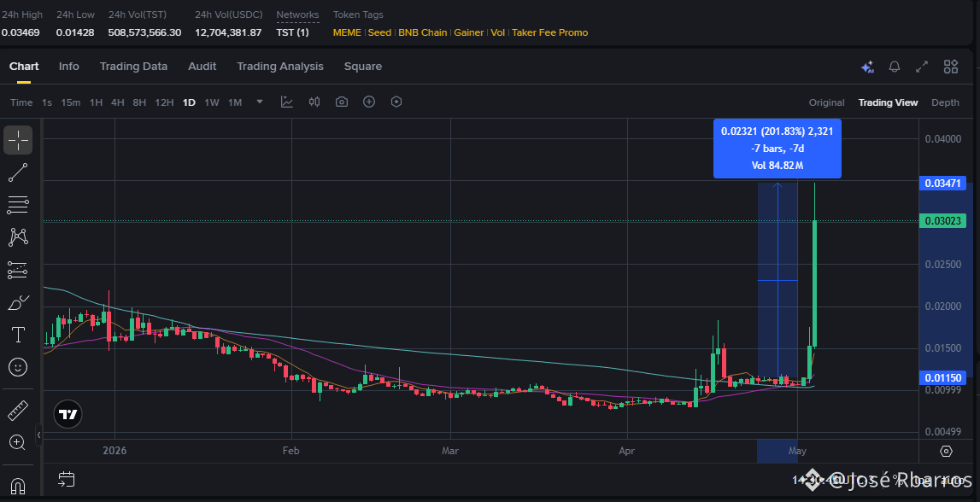Activate the zoom in tool
980x502 pixels.
(18, 443)
